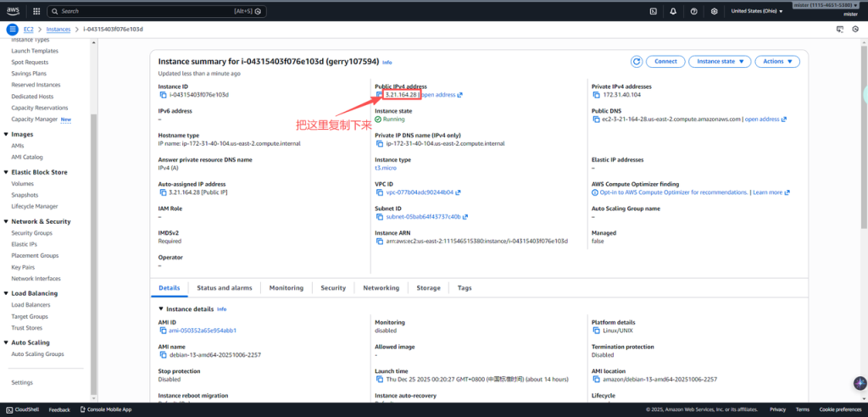Viewport: 868px width, 417px height.
Task: Open the Learn more link
Action: coord(771,192)
